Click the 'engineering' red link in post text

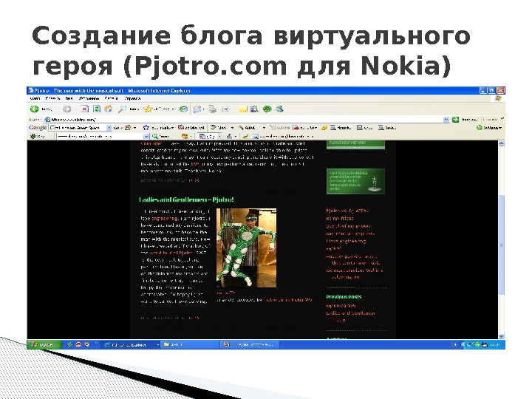(x=165, y=219)
